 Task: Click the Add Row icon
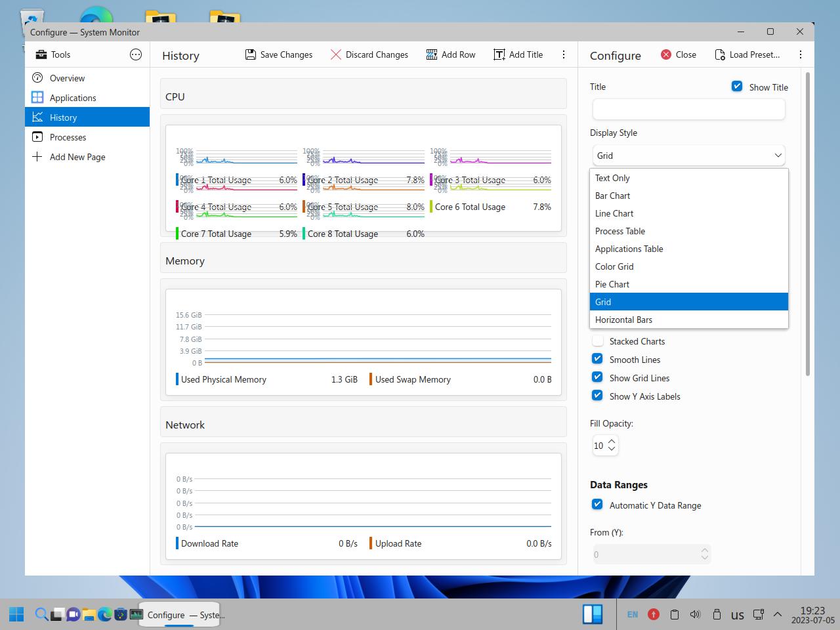432,54
